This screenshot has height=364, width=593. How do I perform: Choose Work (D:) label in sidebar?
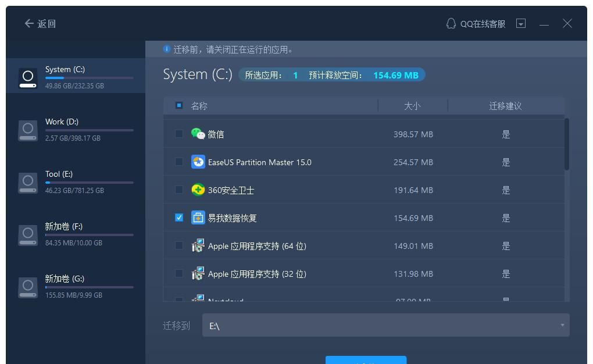click(x=62, y=122)
